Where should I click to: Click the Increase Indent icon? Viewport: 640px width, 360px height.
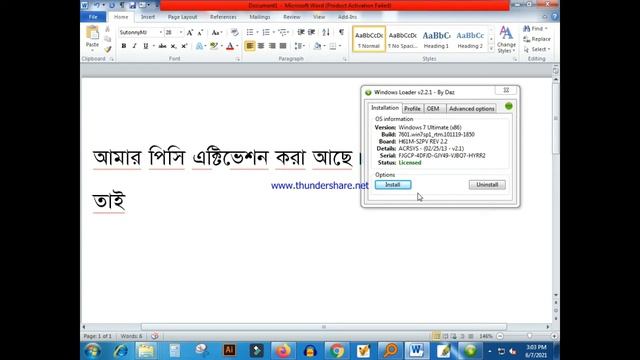311,32
